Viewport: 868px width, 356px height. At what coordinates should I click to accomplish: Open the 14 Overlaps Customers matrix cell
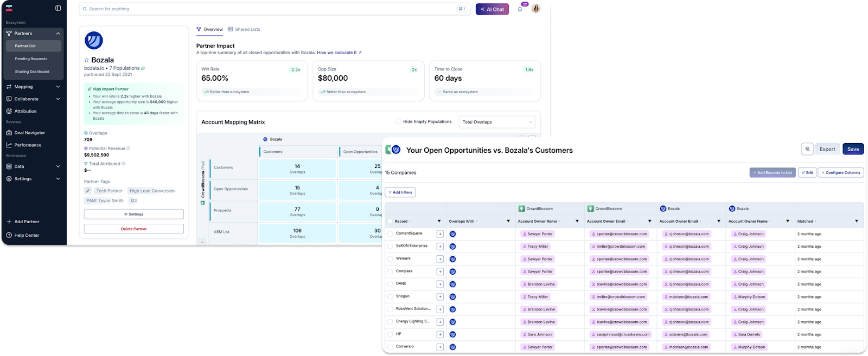click(297, 169)
